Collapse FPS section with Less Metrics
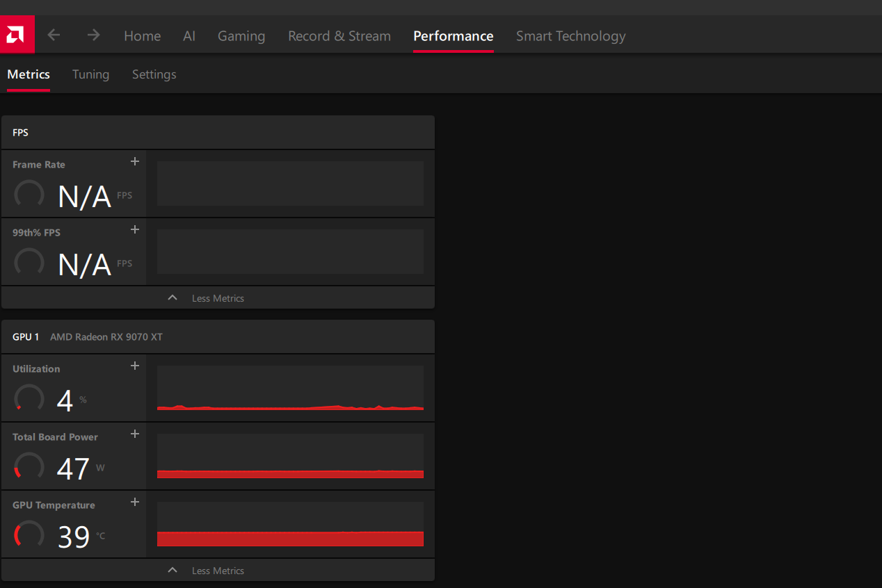 pyautogui.click(x=218, y=298)
